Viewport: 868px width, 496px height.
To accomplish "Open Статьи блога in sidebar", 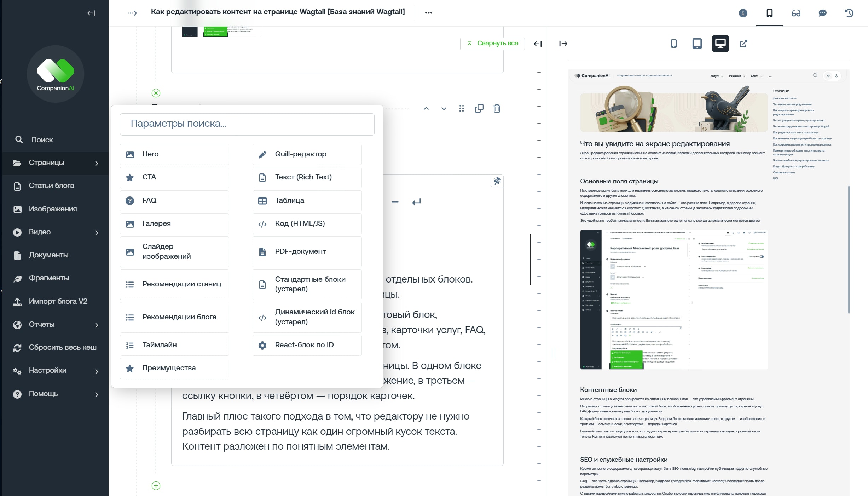I will pos(55,186).
